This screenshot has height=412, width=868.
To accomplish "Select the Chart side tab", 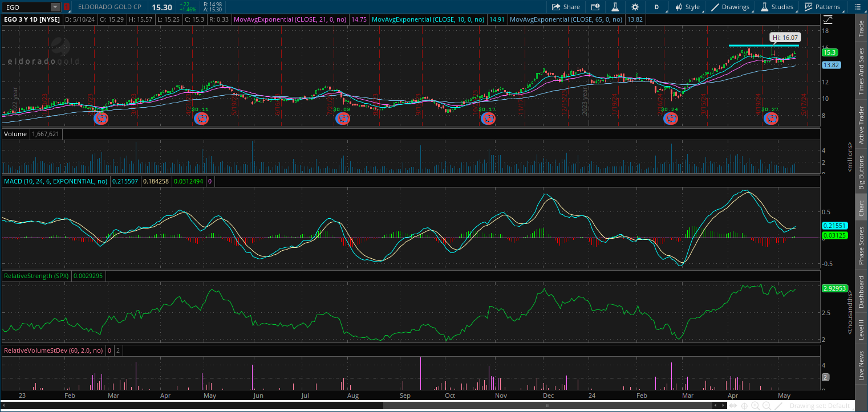I will point(861,208).
